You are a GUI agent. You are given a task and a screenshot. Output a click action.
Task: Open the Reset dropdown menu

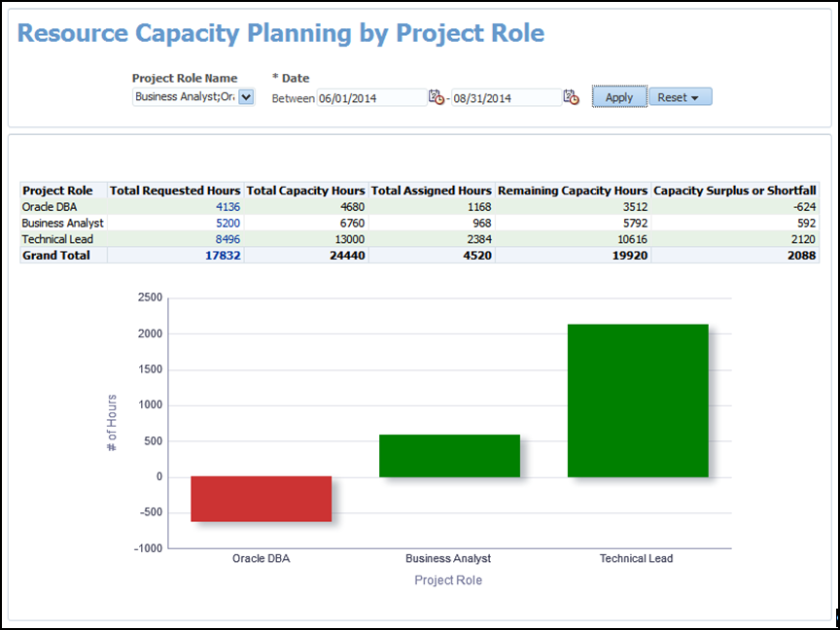click(680, 97)
